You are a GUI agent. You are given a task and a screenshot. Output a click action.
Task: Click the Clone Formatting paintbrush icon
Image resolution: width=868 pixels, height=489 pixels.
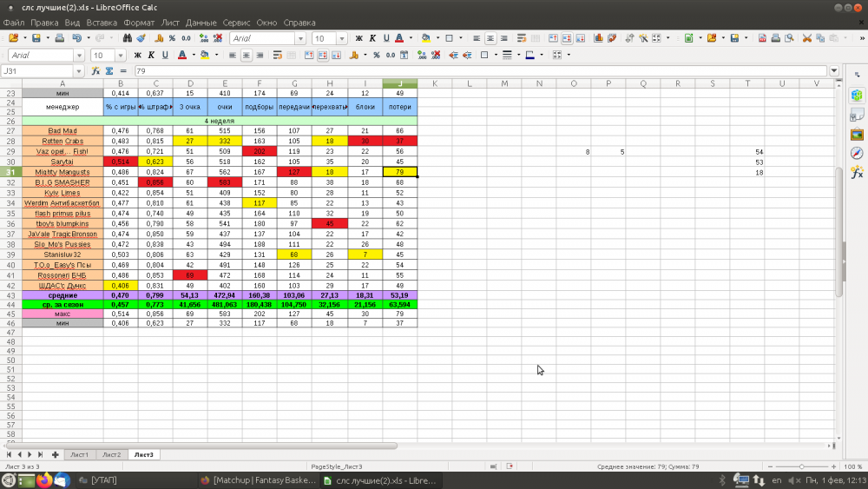click(x=141, y=38)
